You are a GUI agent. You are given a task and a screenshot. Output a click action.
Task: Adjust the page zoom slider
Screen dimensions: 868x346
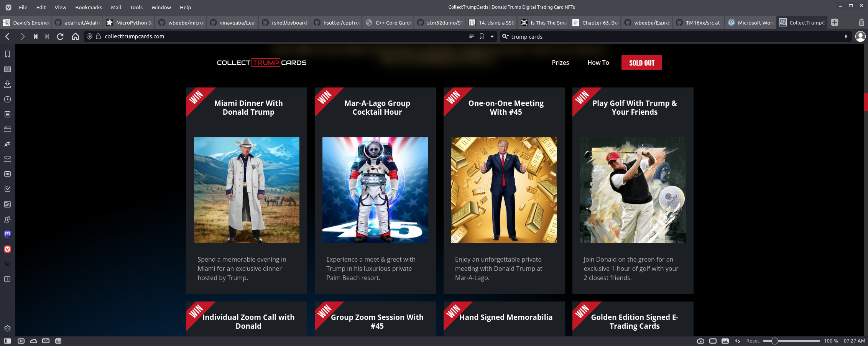791,341
